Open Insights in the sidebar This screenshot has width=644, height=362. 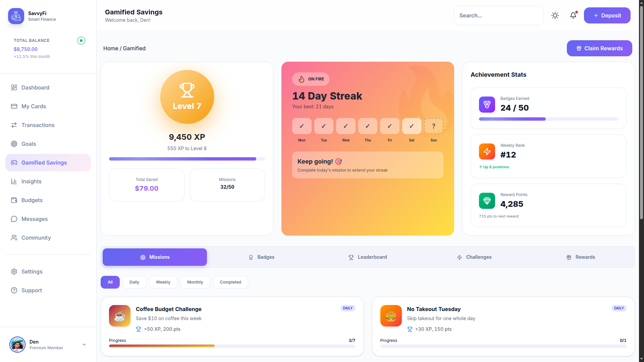point(32,181)
